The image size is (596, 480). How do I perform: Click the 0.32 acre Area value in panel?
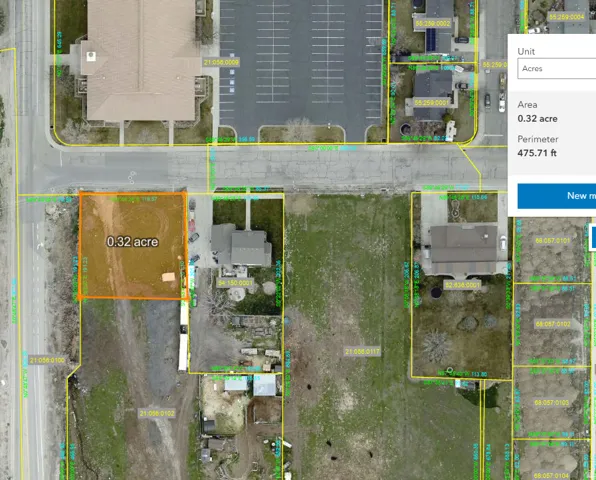pyautogui.click(x=537, y=119)
